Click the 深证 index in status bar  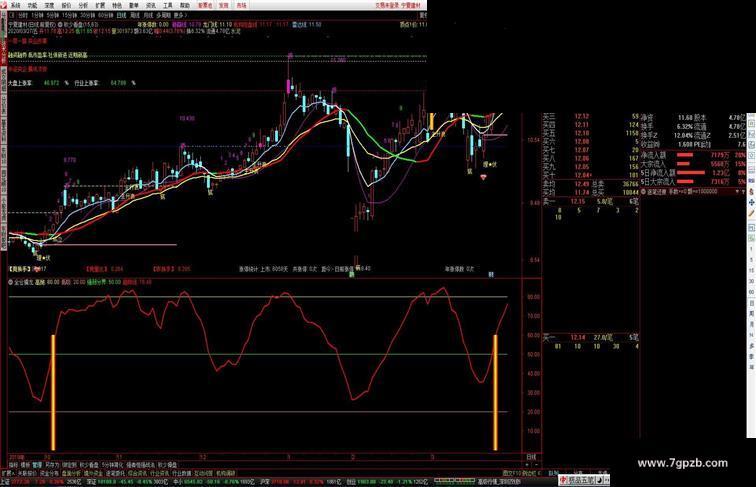(91, 481)
